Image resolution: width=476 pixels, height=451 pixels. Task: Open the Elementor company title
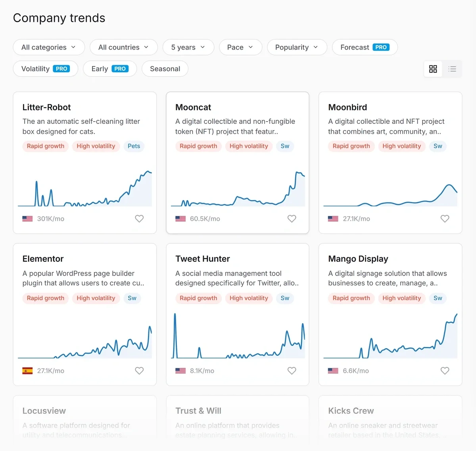point(43,259)
